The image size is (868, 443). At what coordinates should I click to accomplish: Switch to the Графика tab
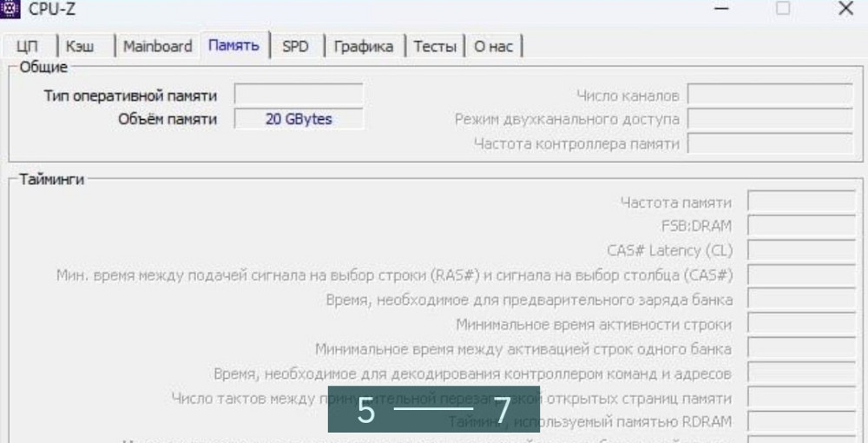click(x=365, y=47)
